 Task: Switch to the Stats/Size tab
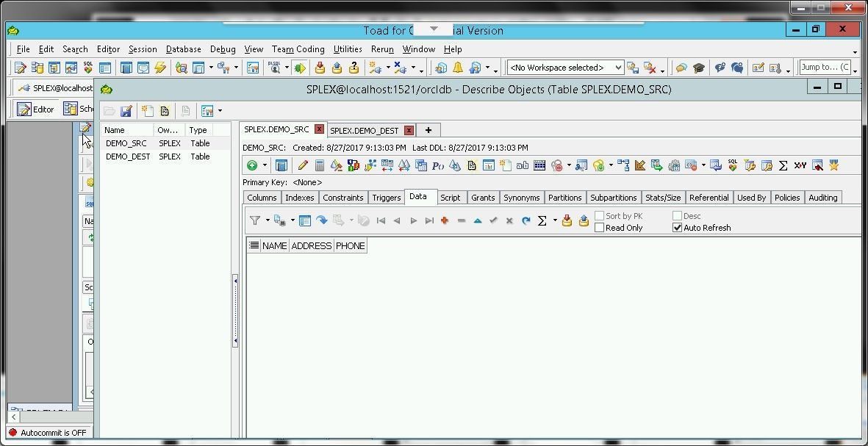coord(663,198)
